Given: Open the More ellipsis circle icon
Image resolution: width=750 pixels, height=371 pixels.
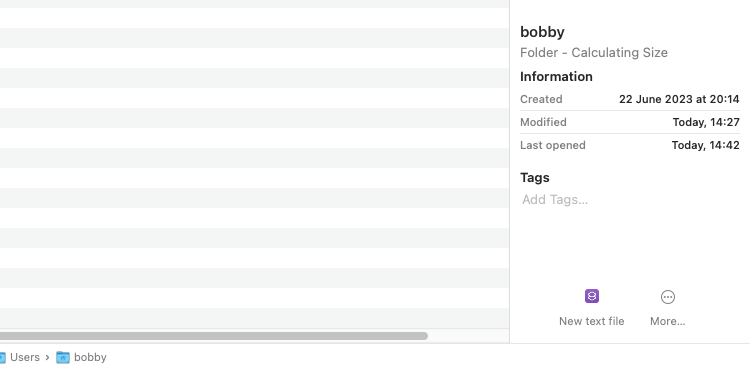Looking at the screenshot, I should pyautogui.click(x=668, y=297).
